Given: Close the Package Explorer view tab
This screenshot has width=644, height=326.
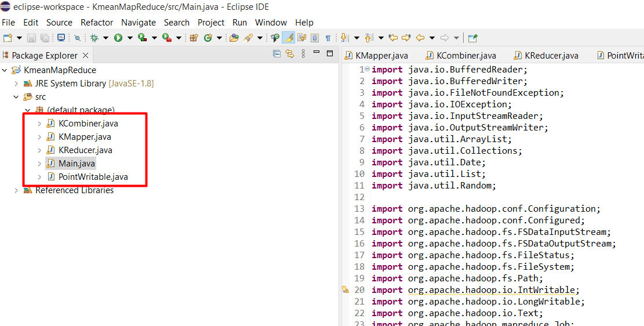Looking at the screenshot, I should click(x=85, y=56).
